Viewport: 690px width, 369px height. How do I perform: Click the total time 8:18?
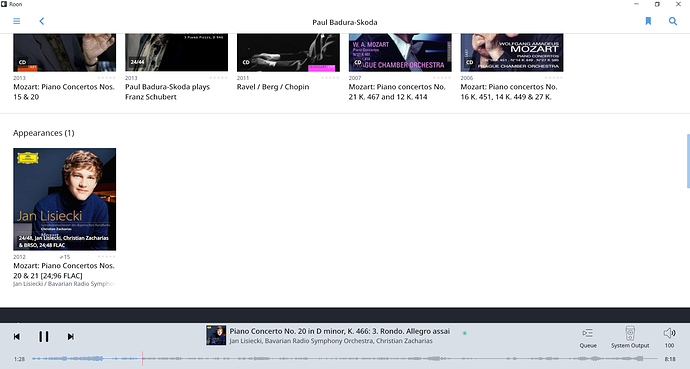click(x=670, y=359)
